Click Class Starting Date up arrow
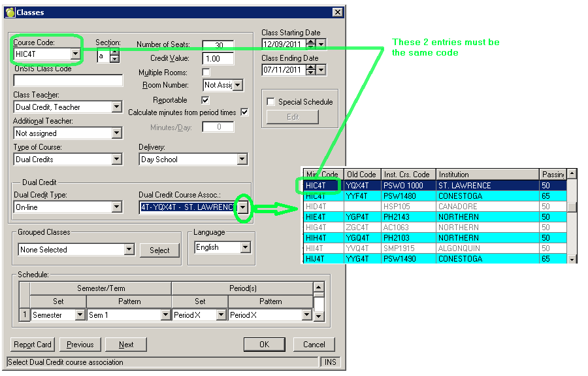The width and height of the screenshot is (588, 376). tap(311, 41)
